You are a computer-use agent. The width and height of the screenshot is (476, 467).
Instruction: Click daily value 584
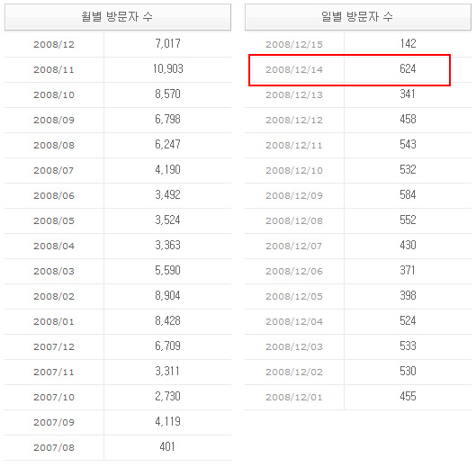coord(408,195)
